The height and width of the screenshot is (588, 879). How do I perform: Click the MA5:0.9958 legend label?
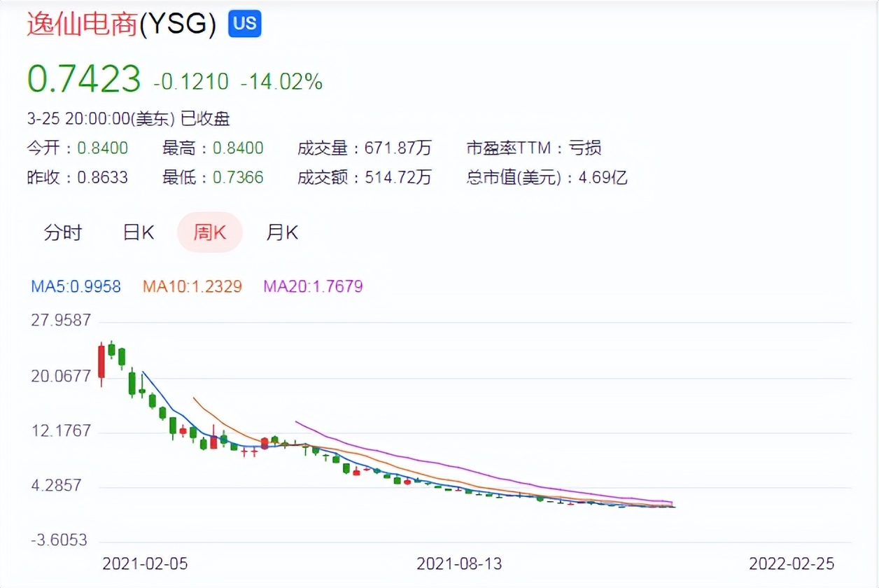[x=76, y=286]
